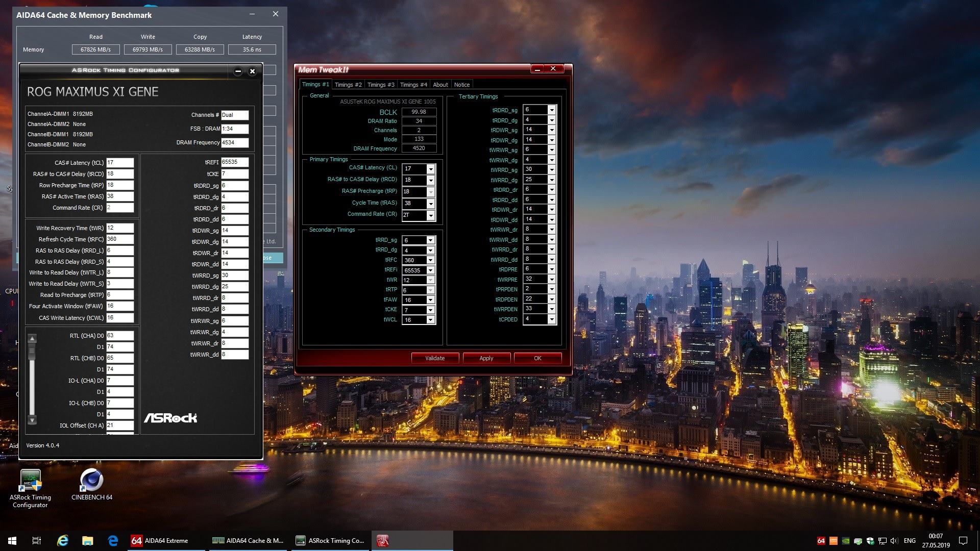The image size is (980, 551).
Task: Minimize the MemTweakIt window
Action: coord(537,68)
